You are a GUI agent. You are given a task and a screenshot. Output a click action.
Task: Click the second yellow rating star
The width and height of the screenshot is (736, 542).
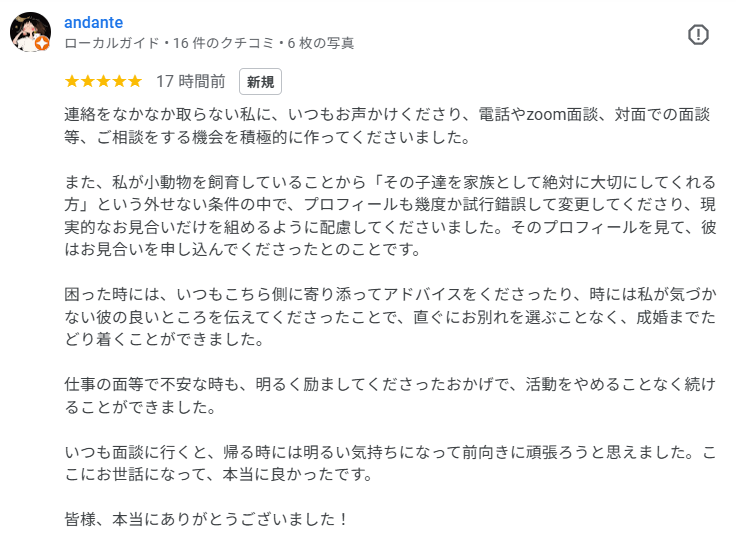[88, 81]
